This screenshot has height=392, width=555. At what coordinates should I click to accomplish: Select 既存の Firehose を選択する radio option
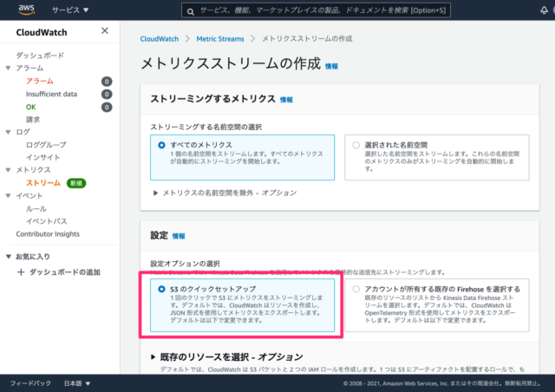coord(356,290)
